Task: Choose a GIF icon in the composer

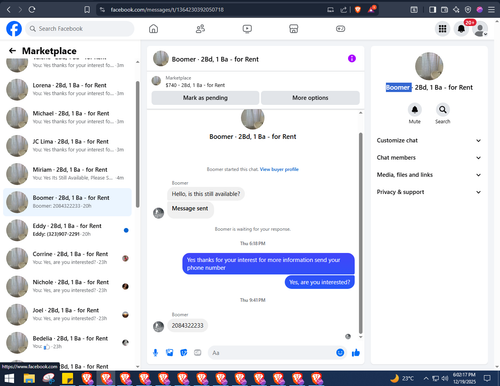Action: [198, 353]
